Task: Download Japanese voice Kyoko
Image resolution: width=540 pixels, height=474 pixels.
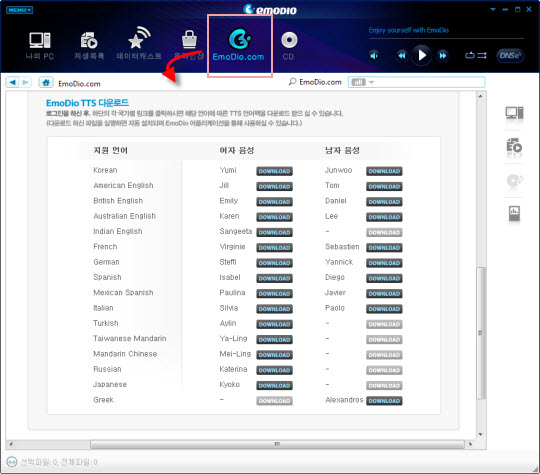Action: pyautogui.click(x=274, y=386)
